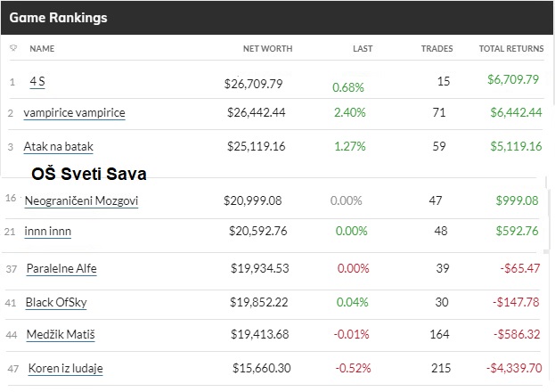Sort rankings by the NAME column
555x392 pixels.
tap(42, 48)
